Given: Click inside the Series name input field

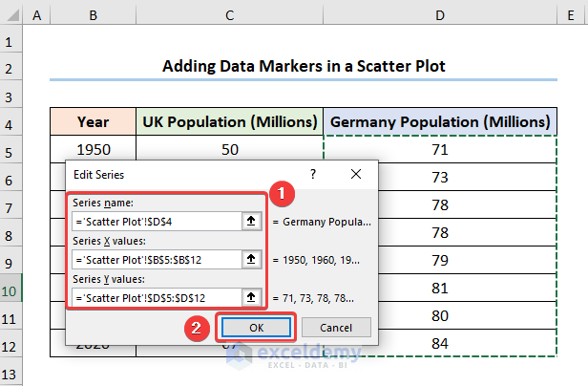Looking at the screenshot, I should 155,222.
